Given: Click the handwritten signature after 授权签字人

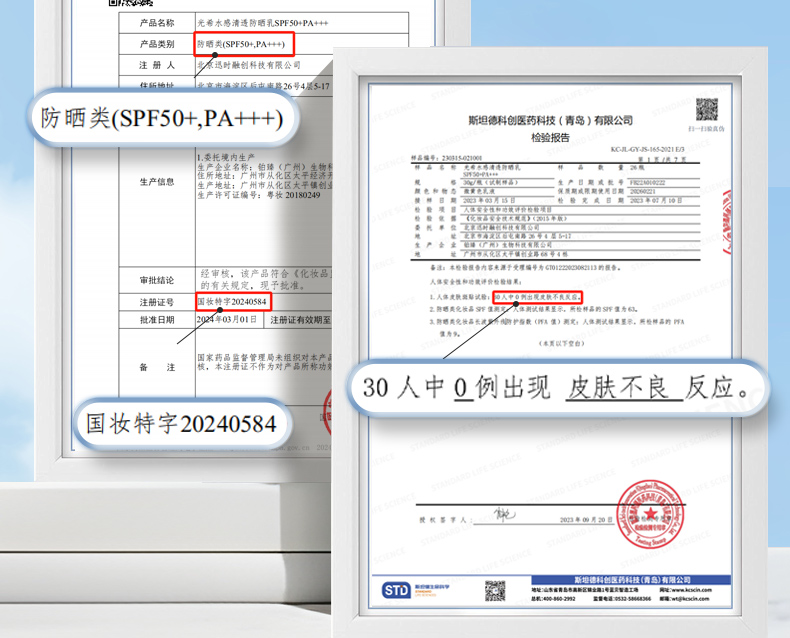Looking at the screenshot, I should (x=504, y=515).
